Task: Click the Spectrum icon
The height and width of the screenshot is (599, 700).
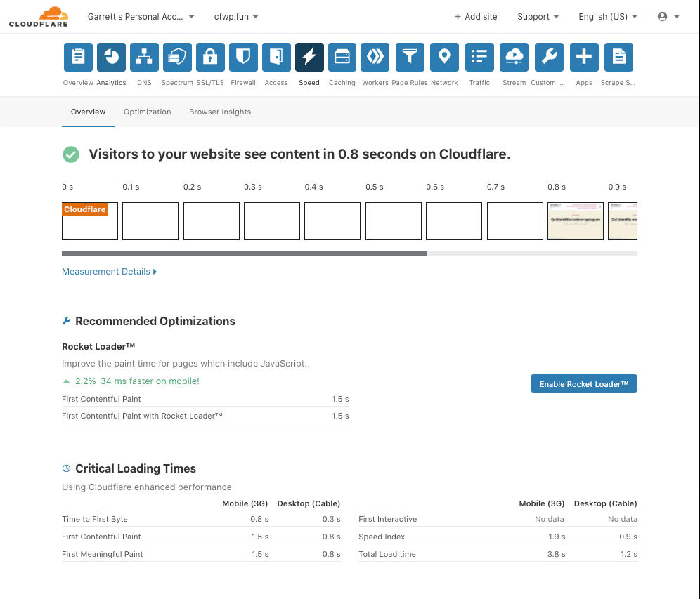Action: 177,57
